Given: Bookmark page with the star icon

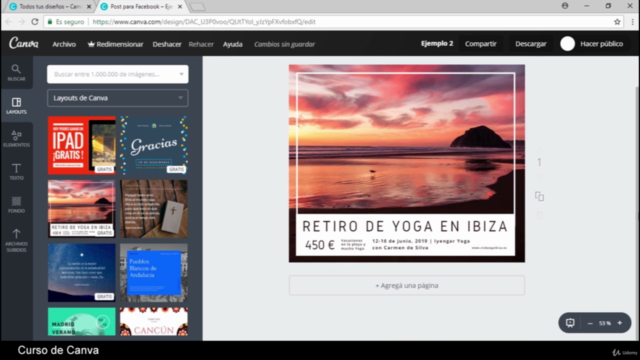Looking at the screenshot, I should click(617, 22).
